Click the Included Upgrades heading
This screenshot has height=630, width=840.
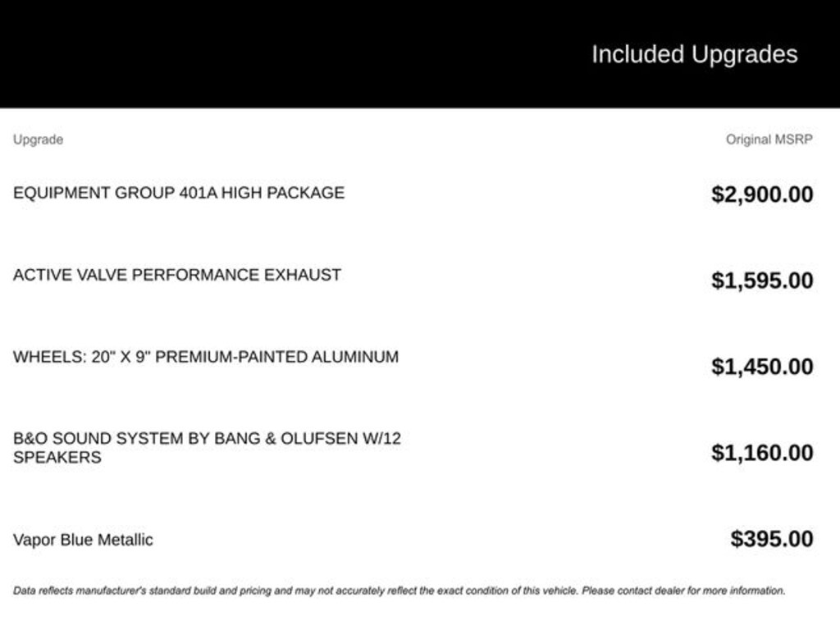tap(694, 54)
